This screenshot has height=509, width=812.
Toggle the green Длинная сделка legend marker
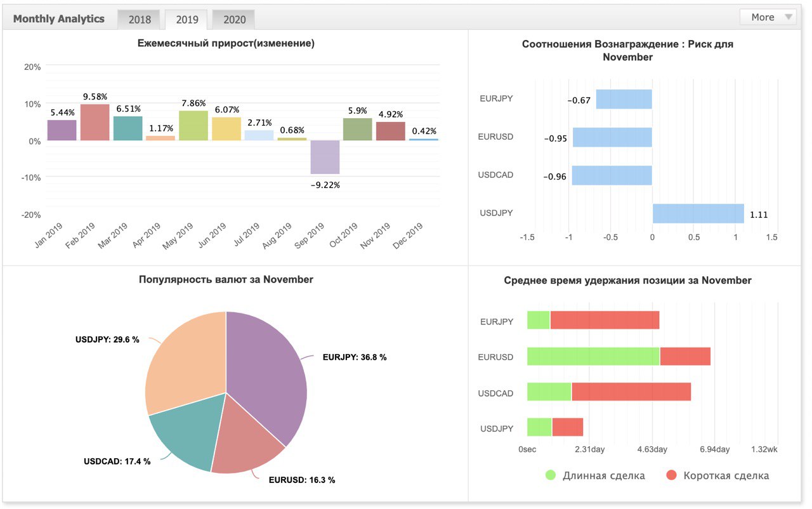(550, 475)
